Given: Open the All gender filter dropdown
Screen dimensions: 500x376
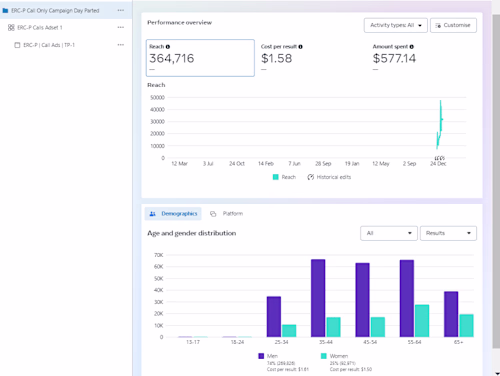Looking at the screenshot, I should [389, 233].
